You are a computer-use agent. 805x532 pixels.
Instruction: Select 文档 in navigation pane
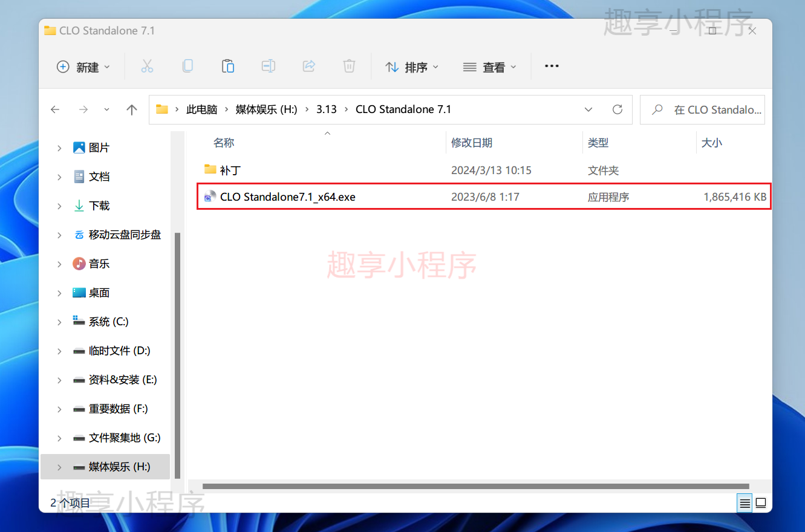[99, 177]
